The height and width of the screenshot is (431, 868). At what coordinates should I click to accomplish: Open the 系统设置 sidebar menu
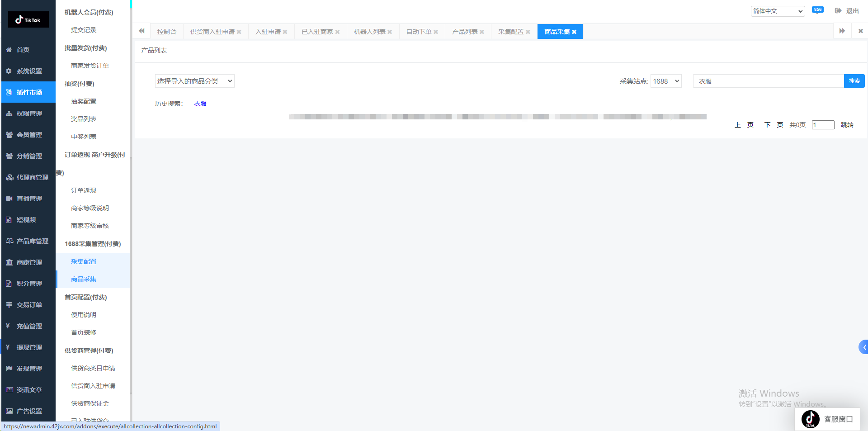click(x=28, y=71)
